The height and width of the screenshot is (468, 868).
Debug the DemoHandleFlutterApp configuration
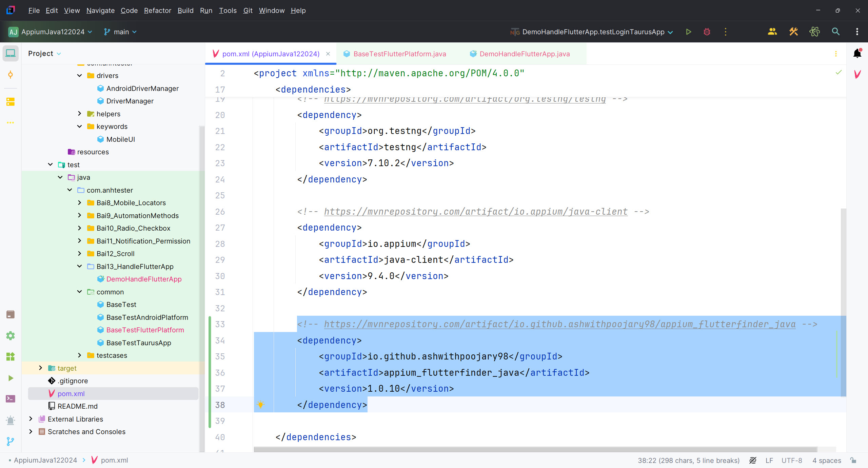coord(707,32)
